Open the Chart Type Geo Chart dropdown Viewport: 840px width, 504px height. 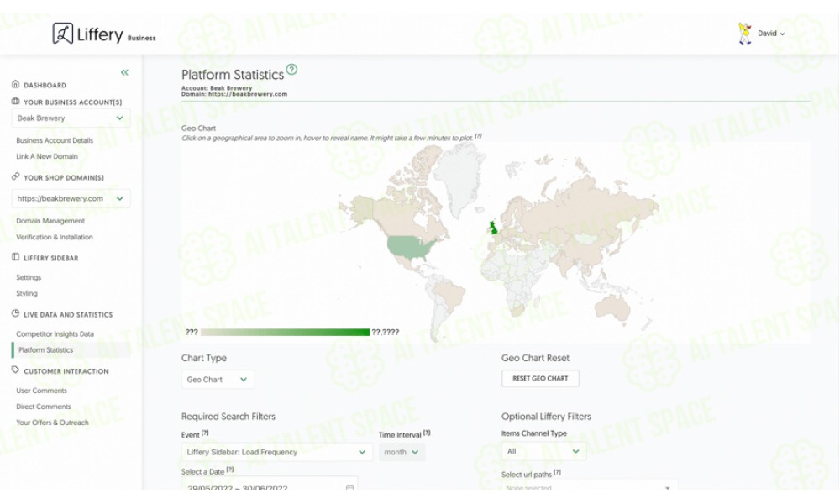pos(218,379)
